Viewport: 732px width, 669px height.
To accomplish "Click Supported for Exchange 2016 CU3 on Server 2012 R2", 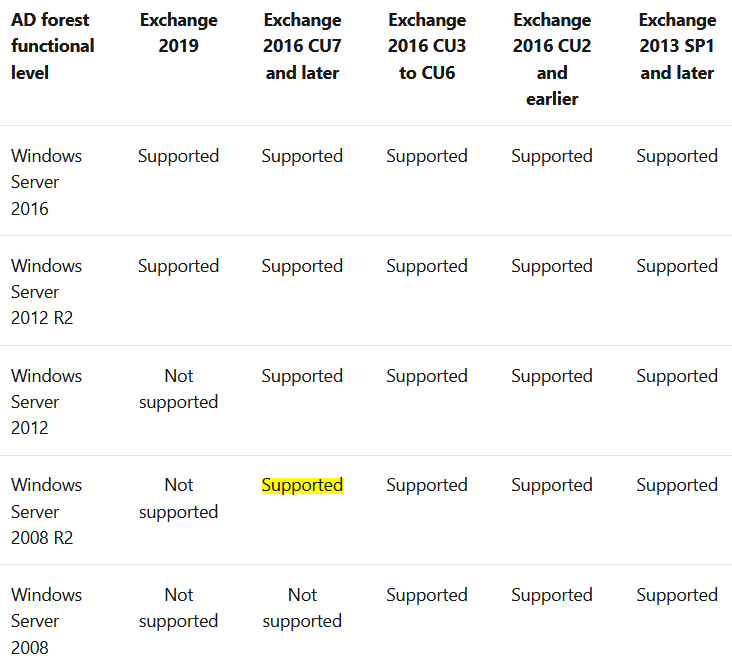I will (427, 266).
